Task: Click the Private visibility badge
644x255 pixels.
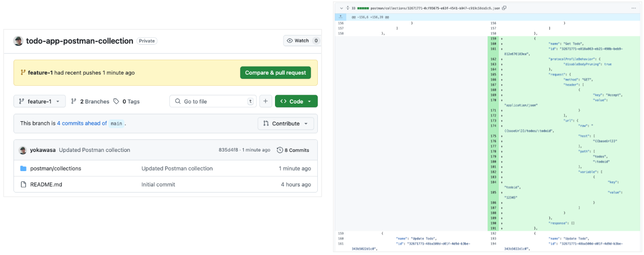Action: point(147,41)
